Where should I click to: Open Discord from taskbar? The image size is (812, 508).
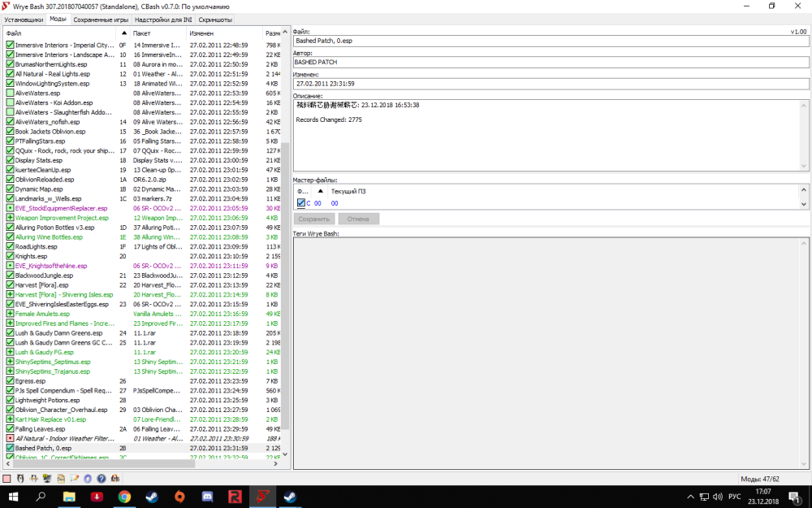[x=207, y=497]
